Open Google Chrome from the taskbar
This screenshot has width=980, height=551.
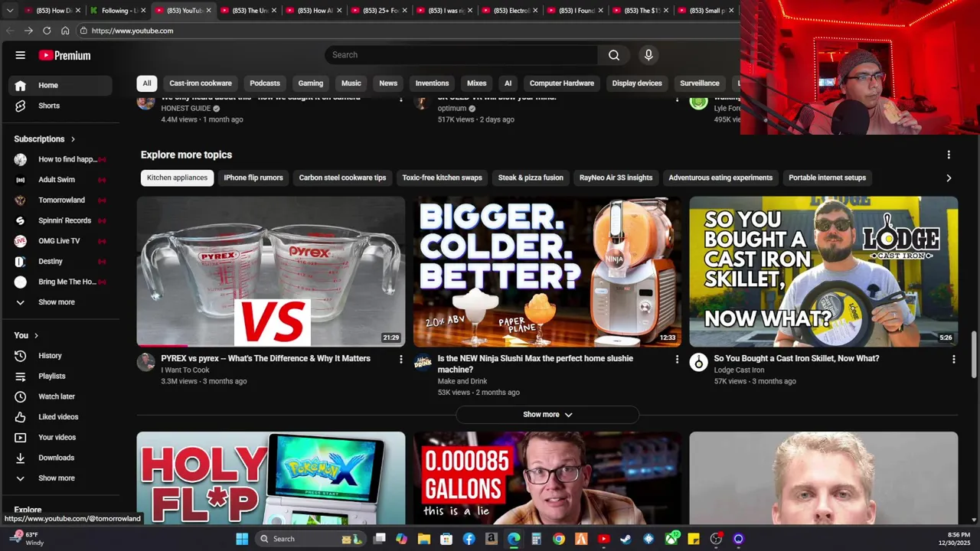(559, 539)
